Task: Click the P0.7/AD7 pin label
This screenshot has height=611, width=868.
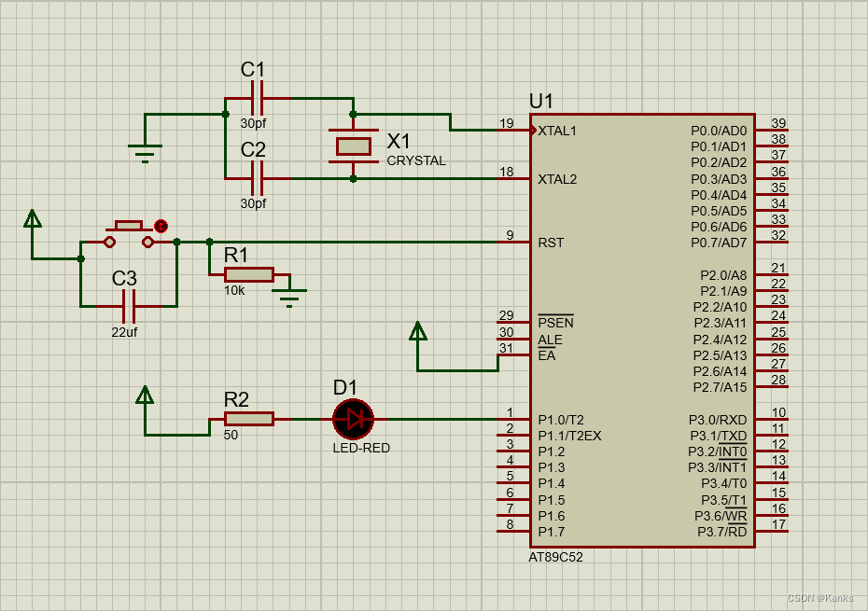Action: [719, 243]
